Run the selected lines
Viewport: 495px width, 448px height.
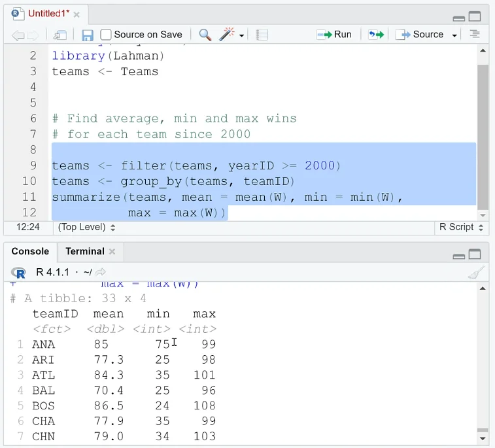click(334, 35)
